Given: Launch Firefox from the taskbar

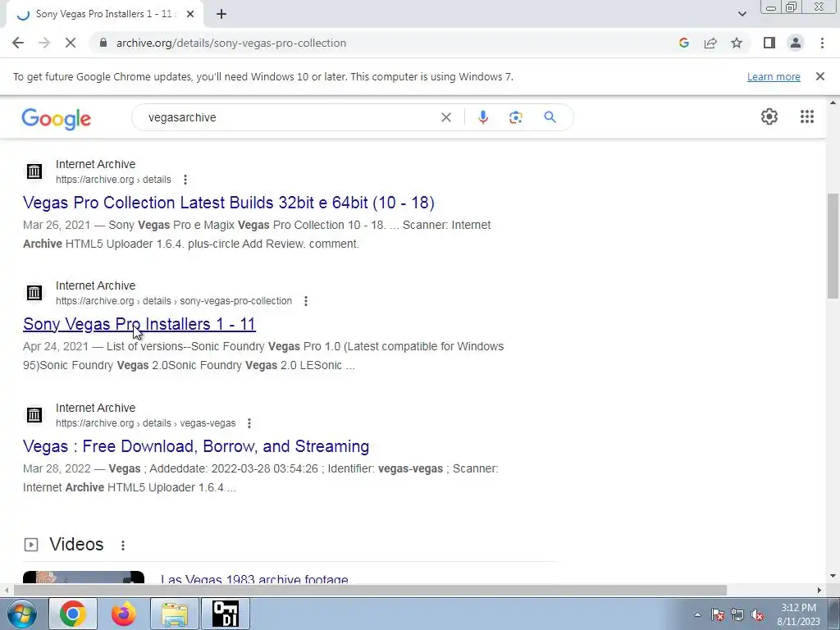Looking at the screenshot, I should tap(124, 614).
